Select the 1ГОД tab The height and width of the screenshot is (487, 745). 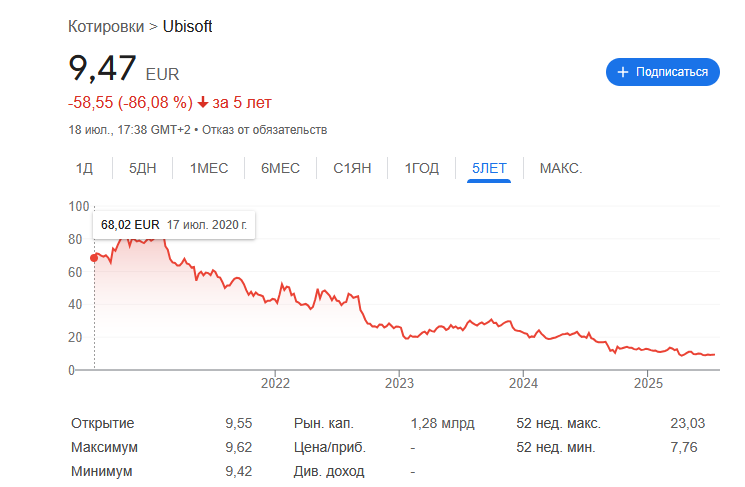[x=421, y=168]
